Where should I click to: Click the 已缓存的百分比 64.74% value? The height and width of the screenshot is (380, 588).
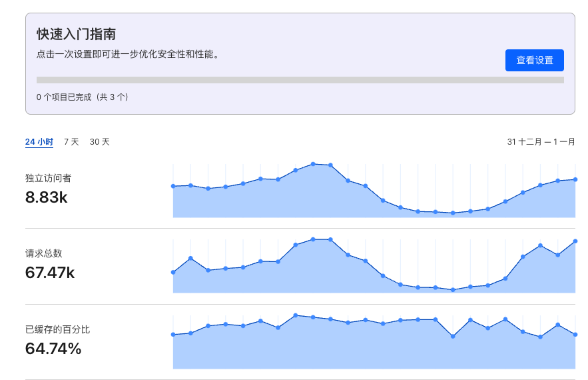[53, 349]
